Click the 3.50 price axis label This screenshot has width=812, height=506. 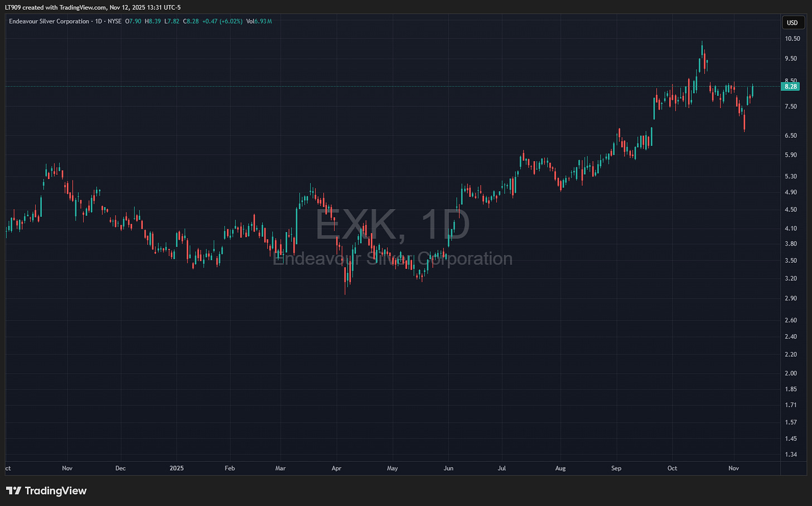click(x=791, y=261)
